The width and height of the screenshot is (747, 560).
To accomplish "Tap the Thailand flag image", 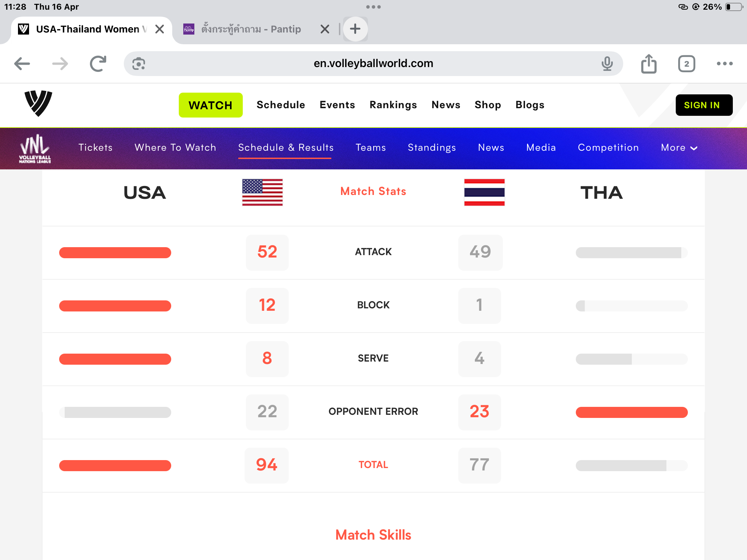I will 484,192.
